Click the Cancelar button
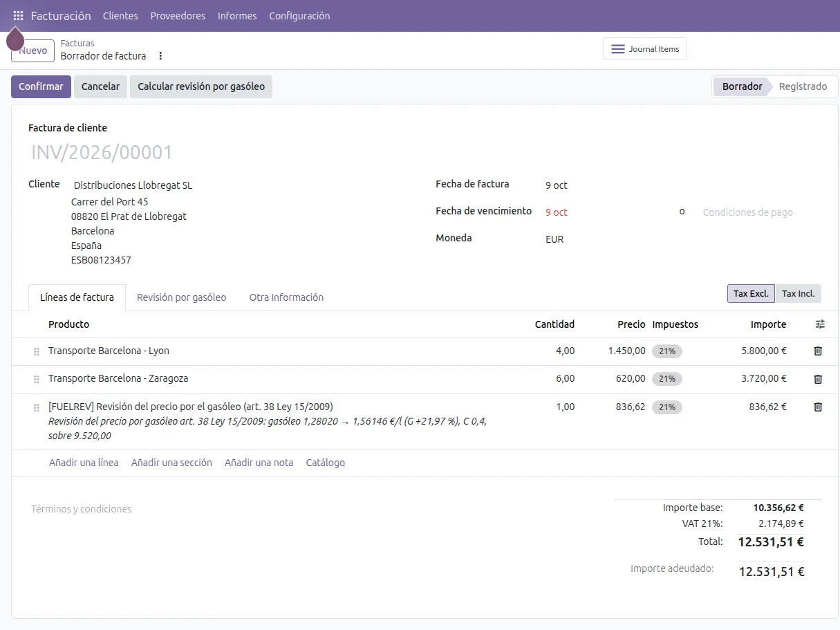Image resolution: width=840 pixels, height=630 pixels. 100,86
